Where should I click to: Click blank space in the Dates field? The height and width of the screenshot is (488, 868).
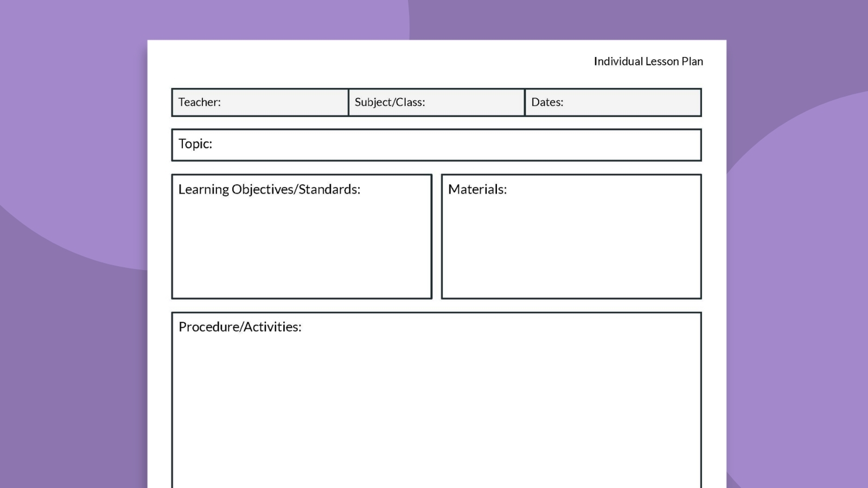[x=635, y=102]
